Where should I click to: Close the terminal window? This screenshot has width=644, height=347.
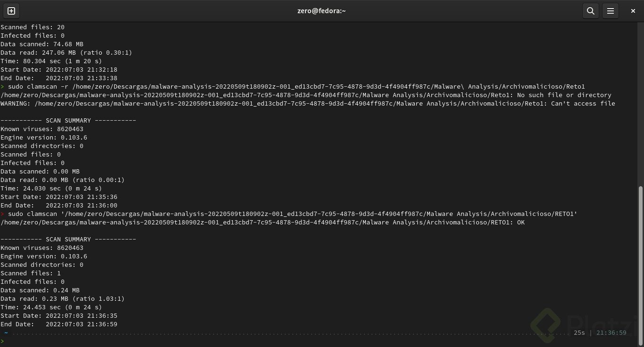point(633,11)
